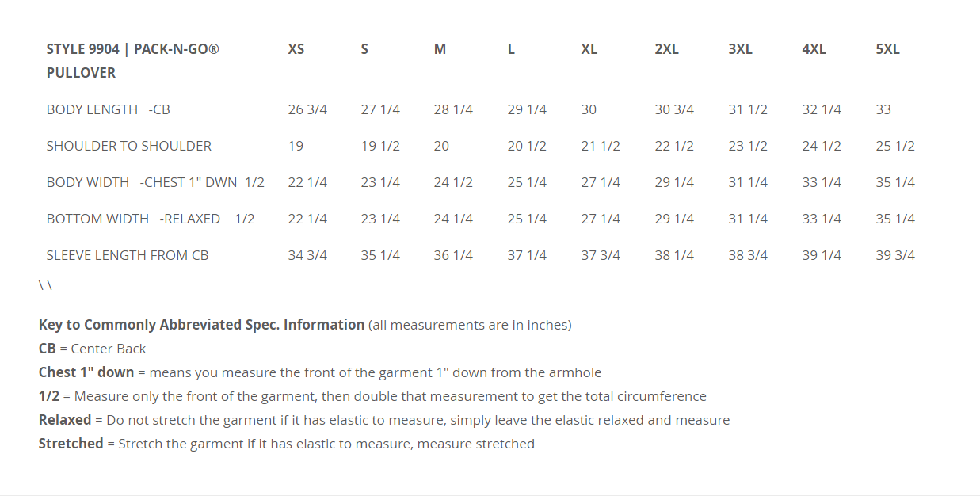Click the bold Relaxed term in the key
The width and height of the screenshot is (980, 496).
tap(65, 420)
